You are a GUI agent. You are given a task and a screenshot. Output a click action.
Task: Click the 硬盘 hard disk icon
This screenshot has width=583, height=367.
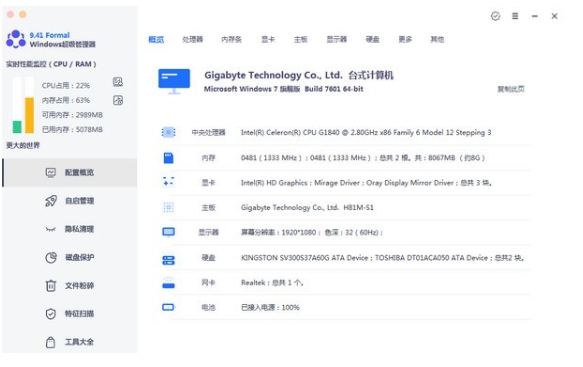click(168, 260)
